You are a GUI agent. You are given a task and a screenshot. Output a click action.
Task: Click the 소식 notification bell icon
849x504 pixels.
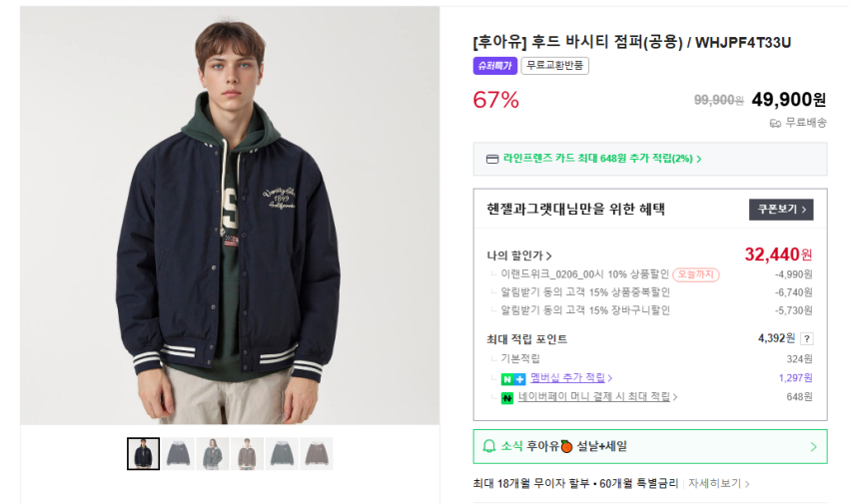(x=489, y=446)
